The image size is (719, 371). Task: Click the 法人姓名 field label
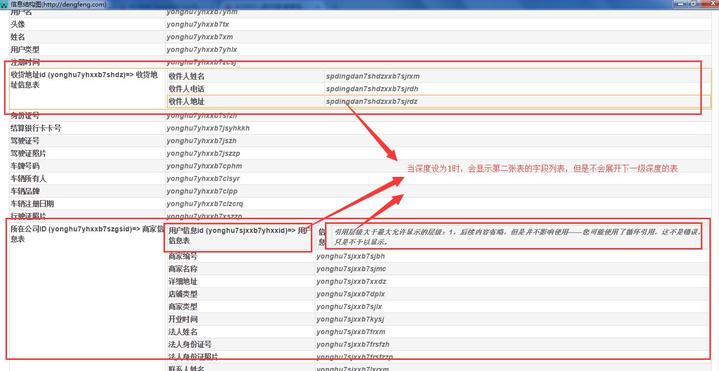(183, 331)
